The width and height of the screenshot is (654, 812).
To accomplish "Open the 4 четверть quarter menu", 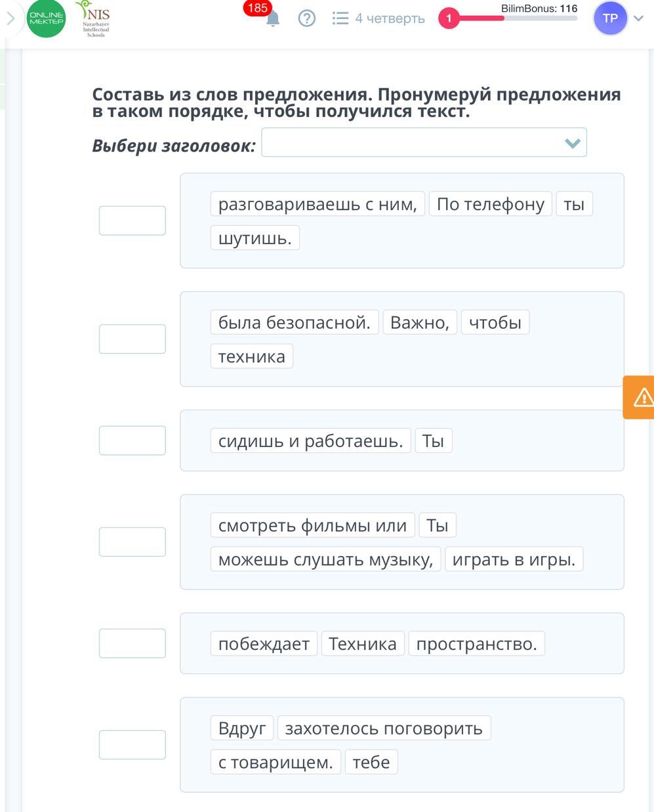I will [x=390, y=18].
